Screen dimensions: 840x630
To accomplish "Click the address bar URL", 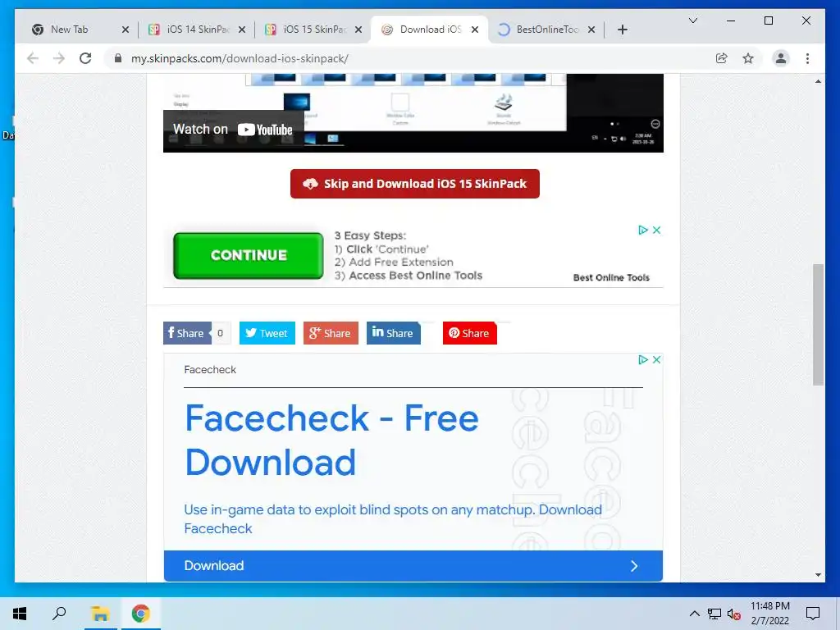I will [240, 58].
